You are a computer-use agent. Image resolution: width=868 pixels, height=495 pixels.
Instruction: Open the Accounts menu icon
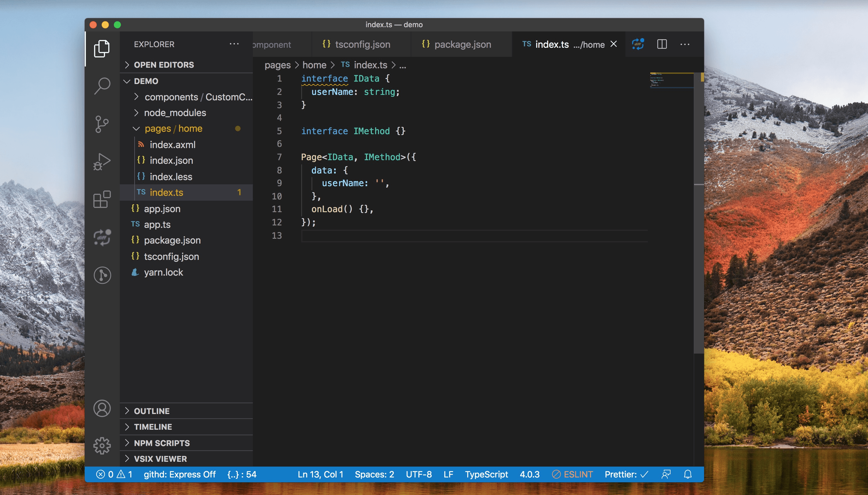(x=102, y=408)
